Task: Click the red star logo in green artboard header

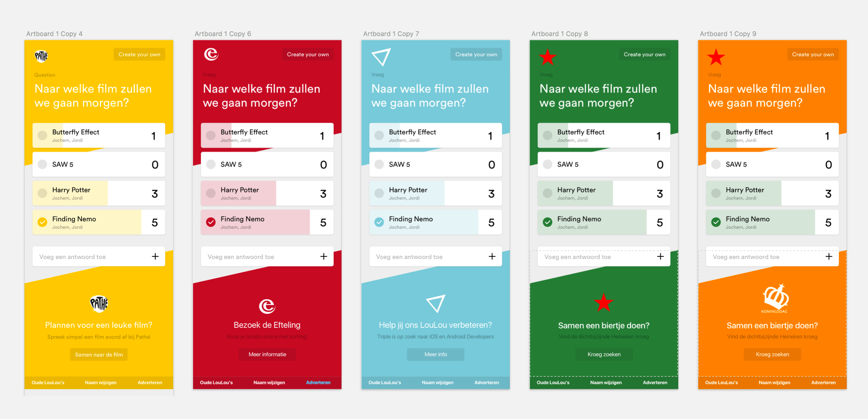Action: click(x=547, y=57)
